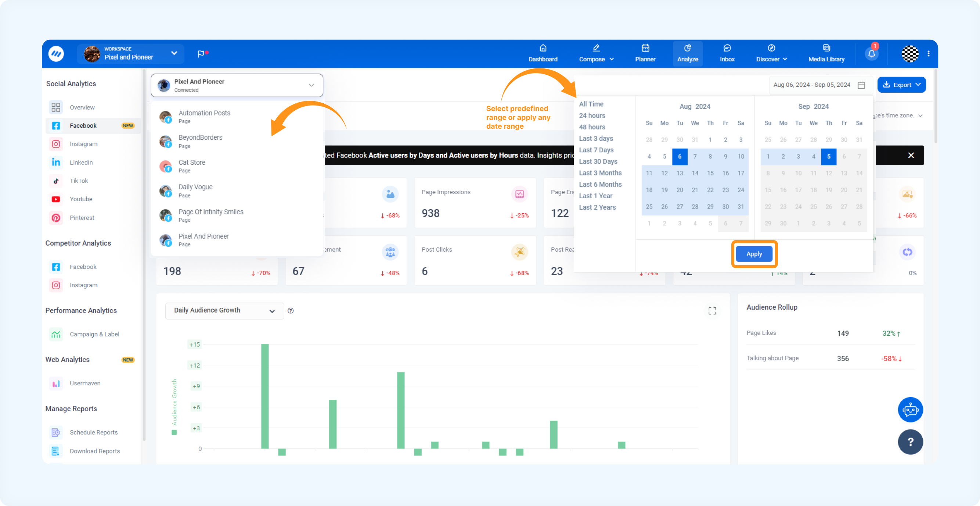Open the chatbot assistant icon

click(910, 410)
